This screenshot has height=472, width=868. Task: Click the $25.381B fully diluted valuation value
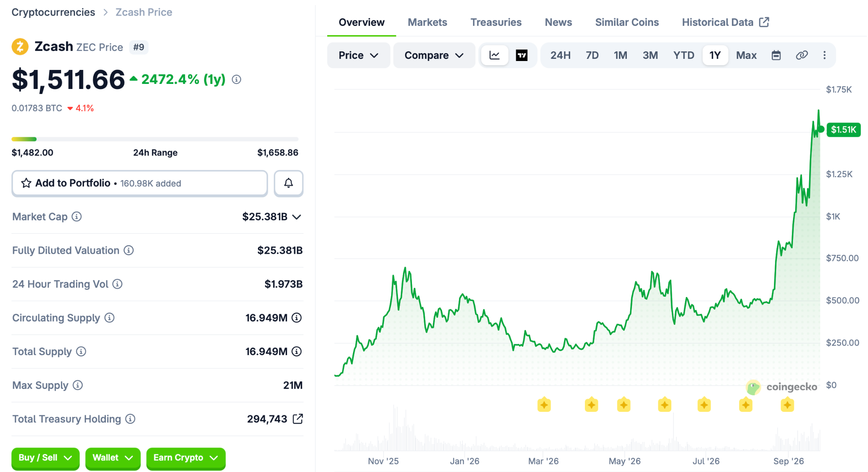click(280, 250)
